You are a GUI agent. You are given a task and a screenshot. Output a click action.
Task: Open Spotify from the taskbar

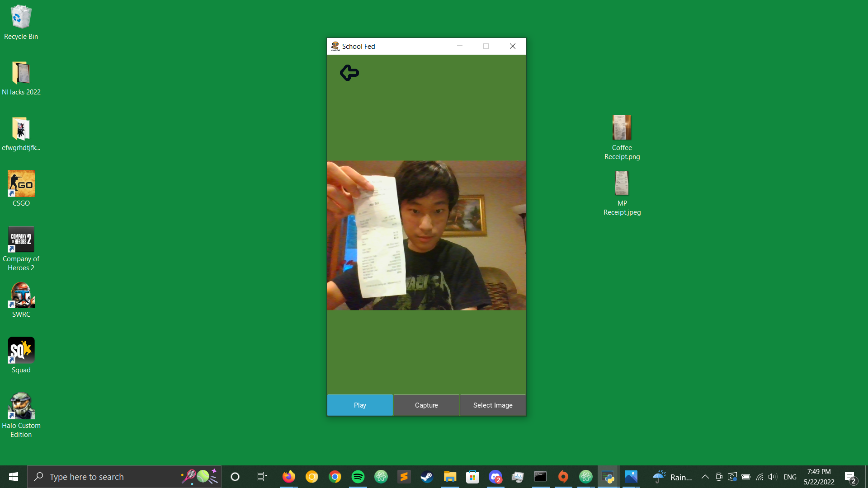tap(358, 477)
